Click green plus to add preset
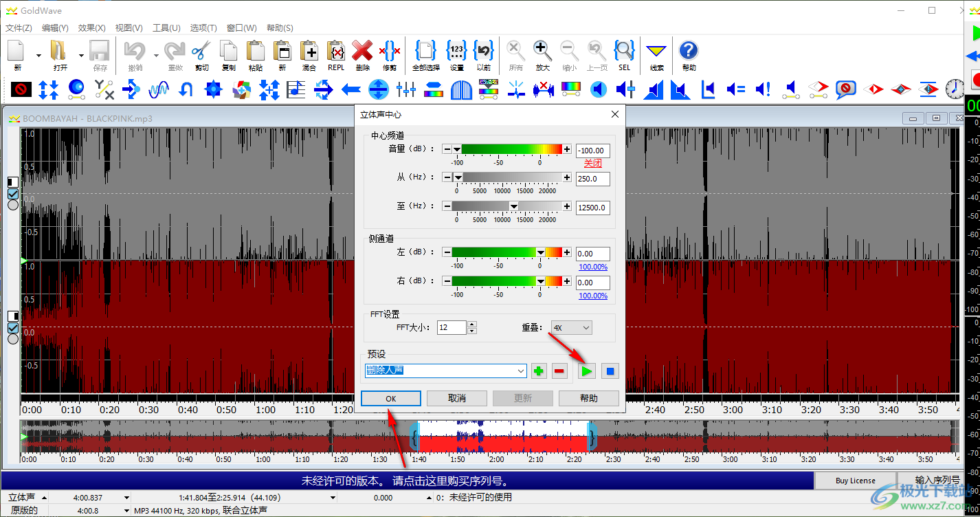980x517 pixels. coord(539,371)
